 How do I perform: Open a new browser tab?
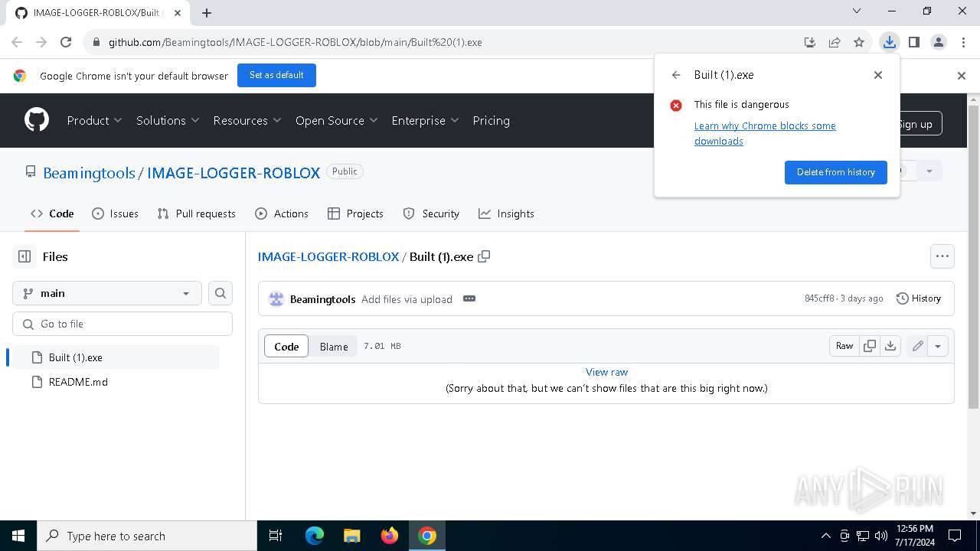(207, 12)
